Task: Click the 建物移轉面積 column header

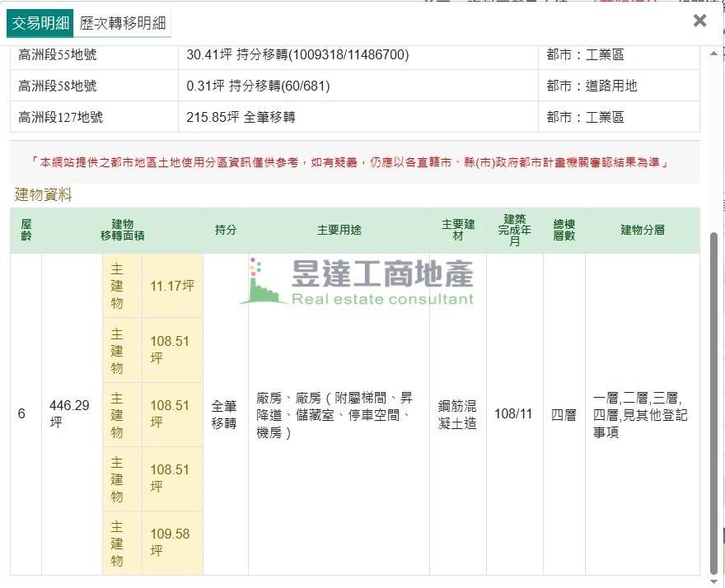Action: (122, 230)
